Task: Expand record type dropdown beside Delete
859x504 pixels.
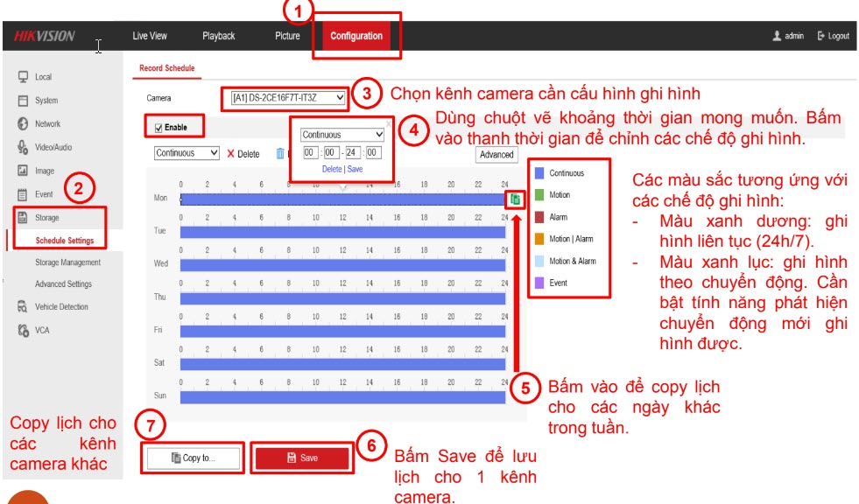Action: coord(187,153)
